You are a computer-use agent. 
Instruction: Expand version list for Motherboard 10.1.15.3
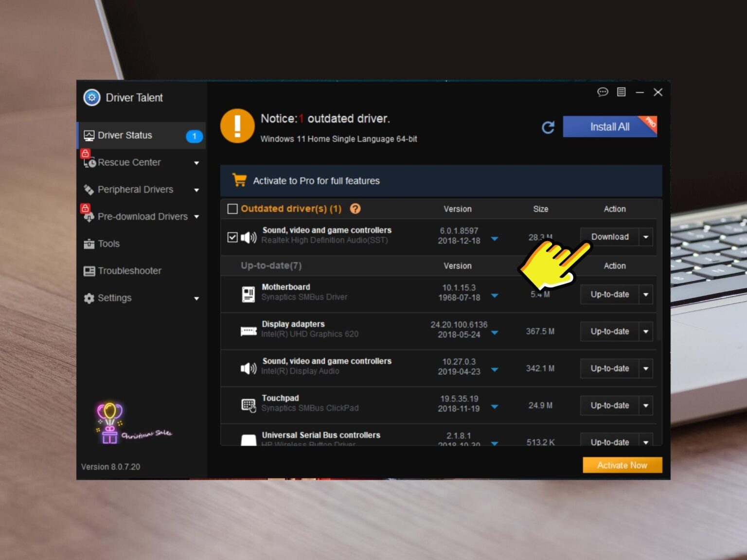click(x=495, y=296)
